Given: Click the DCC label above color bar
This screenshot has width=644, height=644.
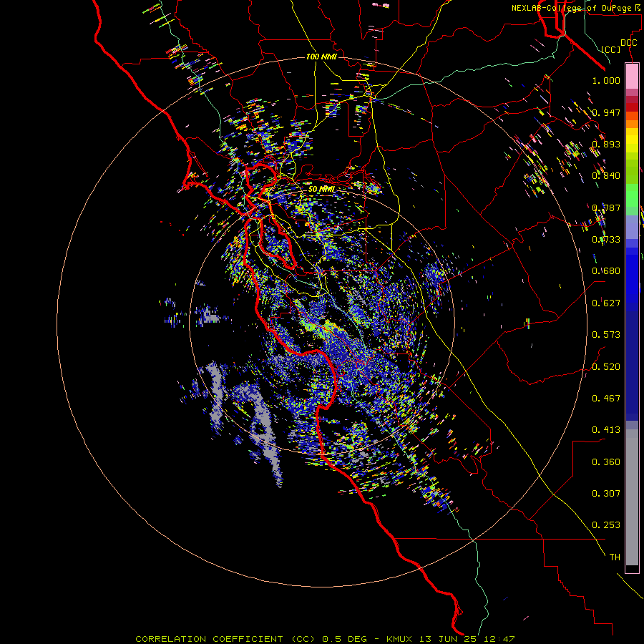Looking at the screenshot, I should (628, 43).
